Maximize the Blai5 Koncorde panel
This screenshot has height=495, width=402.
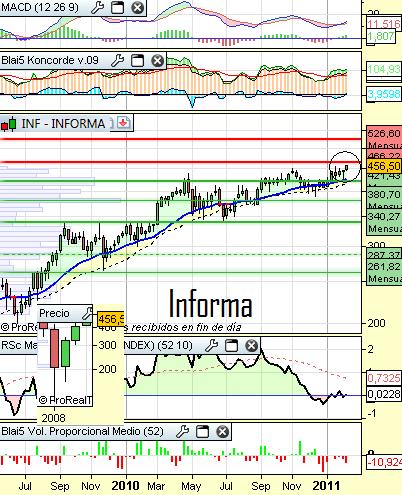[x=137, y=61]
